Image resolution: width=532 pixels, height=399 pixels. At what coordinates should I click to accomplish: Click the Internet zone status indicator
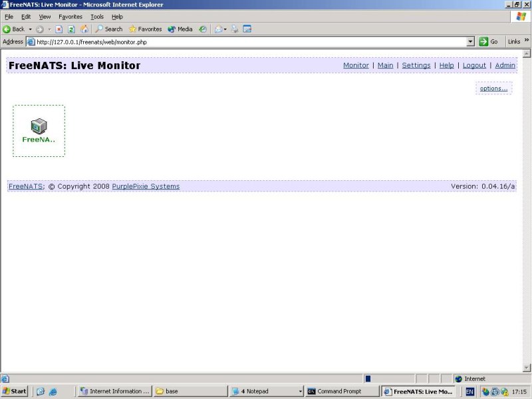470,378
